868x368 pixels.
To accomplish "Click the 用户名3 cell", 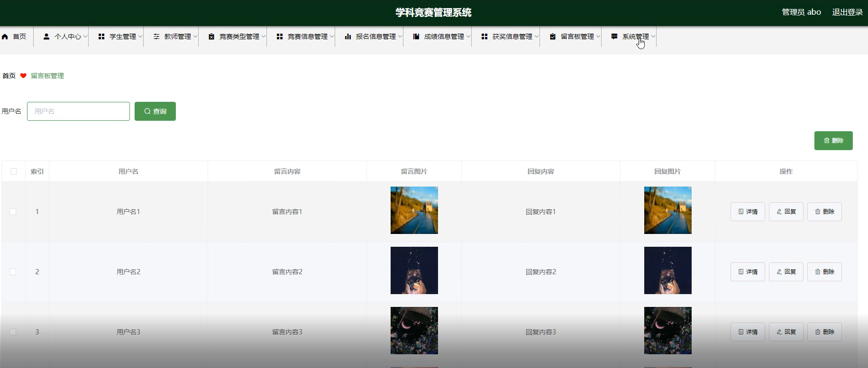I will [x=128, y=332].
